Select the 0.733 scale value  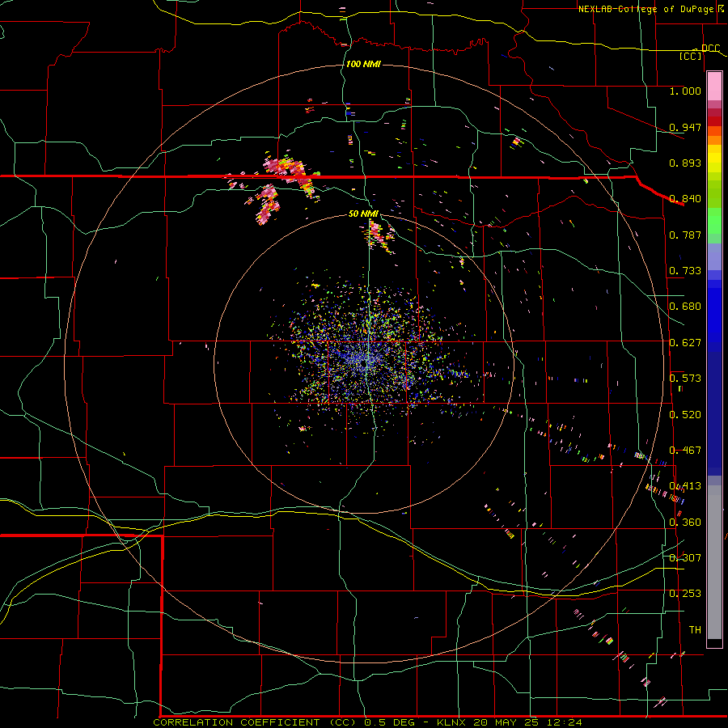tap(685, 271)
